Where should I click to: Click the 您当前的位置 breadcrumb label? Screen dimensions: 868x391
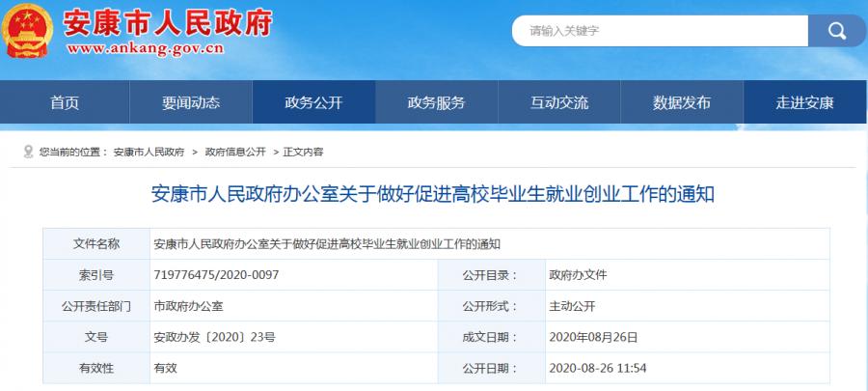pos(73,152)
